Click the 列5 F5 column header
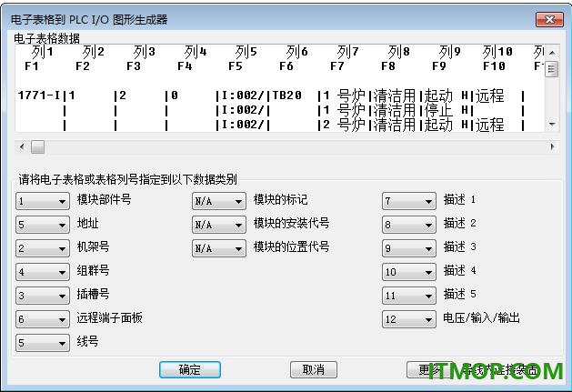This screenshot has width=572, height=392. 243,59
